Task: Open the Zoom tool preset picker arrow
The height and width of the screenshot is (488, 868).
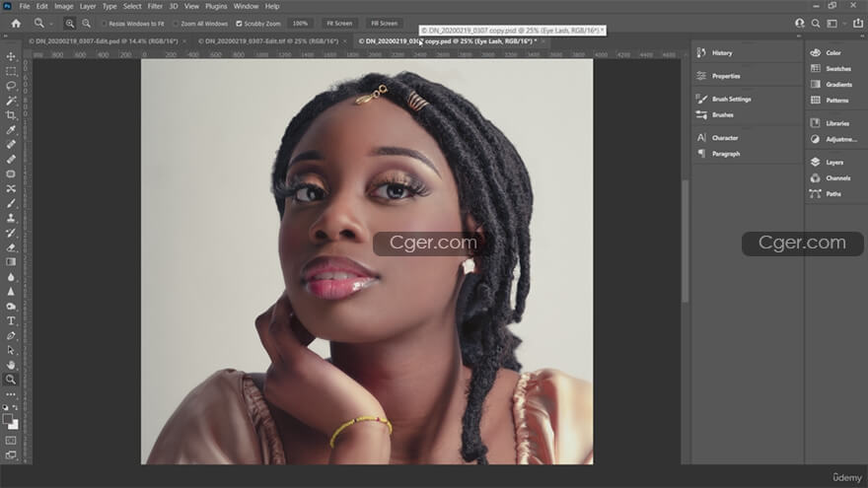Action: 51,24
